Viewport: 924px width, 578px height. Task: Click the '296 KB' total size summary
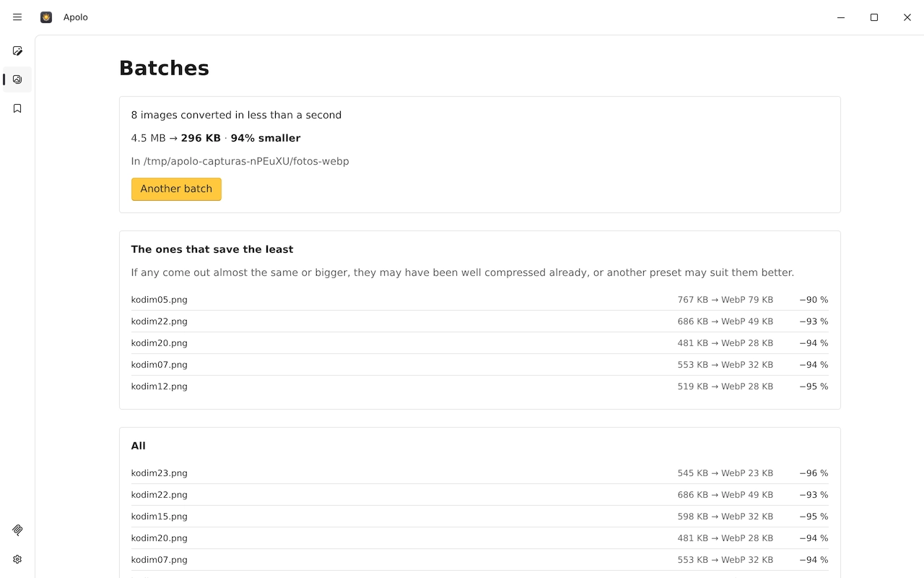tap(201, 138)
